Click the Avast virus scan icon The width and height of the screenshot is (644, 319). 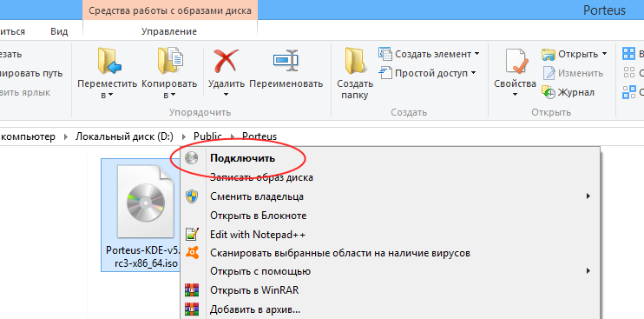click(x=192, y=252)
